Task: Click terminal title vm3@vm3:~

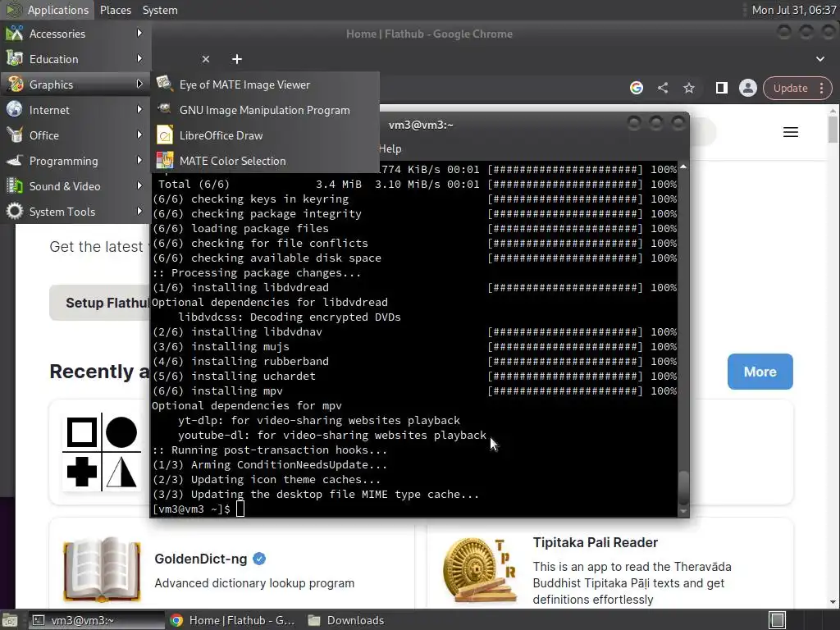Action: pyautogui.click(x=421, y=125)
